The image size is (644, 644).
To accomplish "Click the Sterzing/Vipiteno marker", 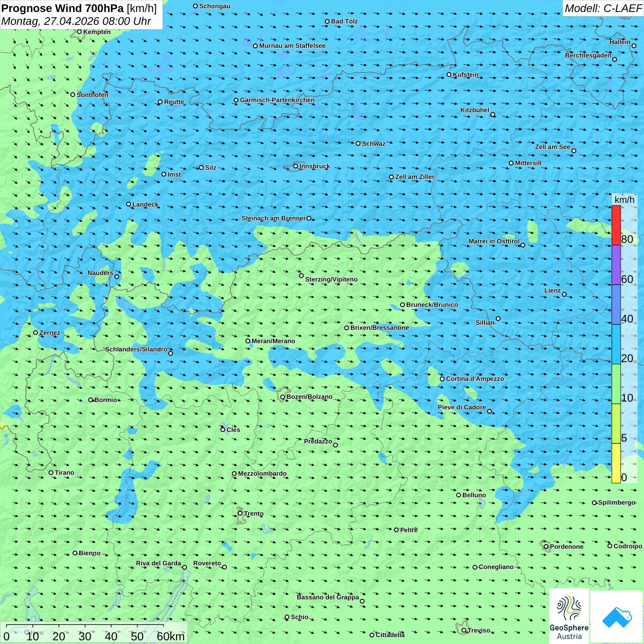I will coord(301,276).
